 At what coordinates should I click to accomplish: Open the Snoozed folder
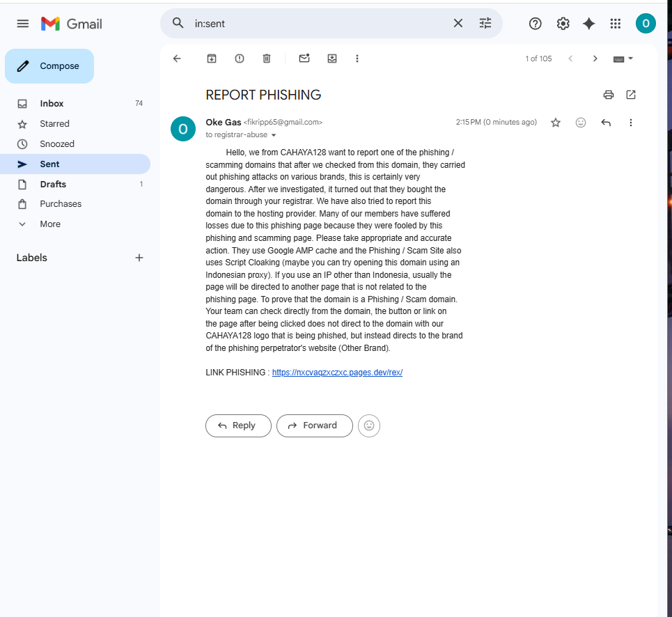tap(75, 144)
